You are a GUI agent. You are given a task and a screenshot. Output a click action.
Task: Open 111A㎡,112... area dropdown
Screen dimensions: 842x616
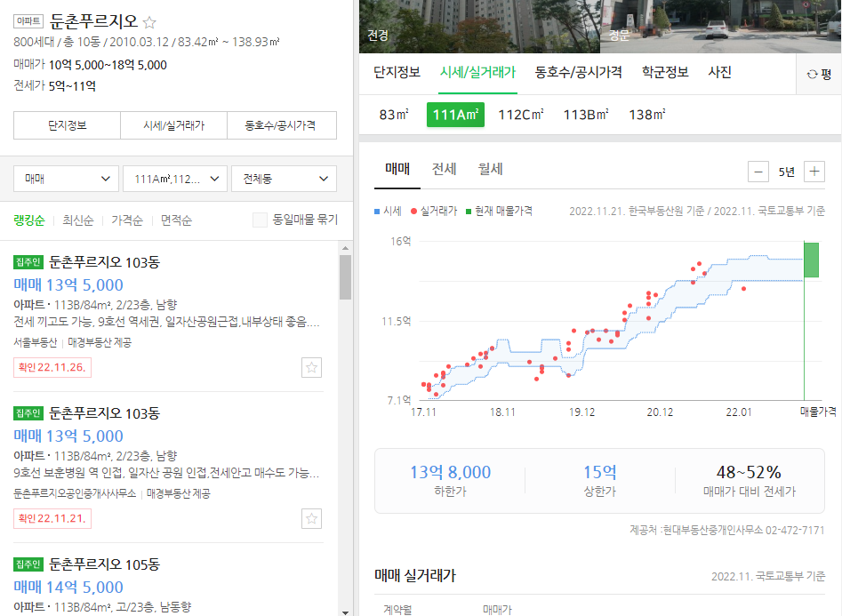(175, 179)
